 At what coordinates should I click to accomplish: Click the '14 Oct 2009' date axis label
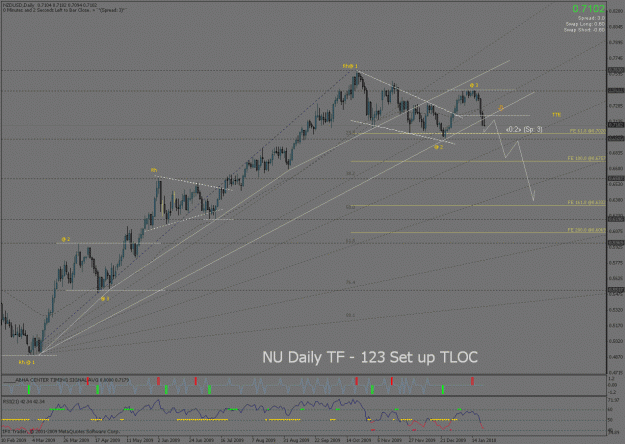point(358,440)
